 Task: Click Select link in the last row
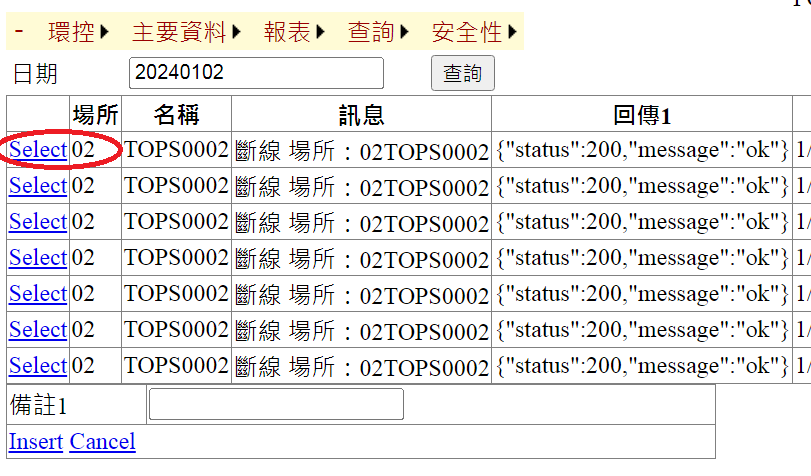(38, 366)
